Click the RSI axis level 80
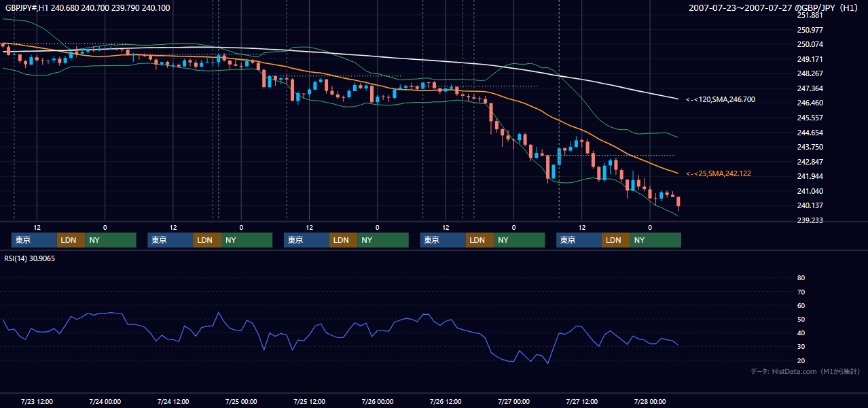The width and height of the screenshot is (868, 408). pyautogui.click(x=801, y=278)
